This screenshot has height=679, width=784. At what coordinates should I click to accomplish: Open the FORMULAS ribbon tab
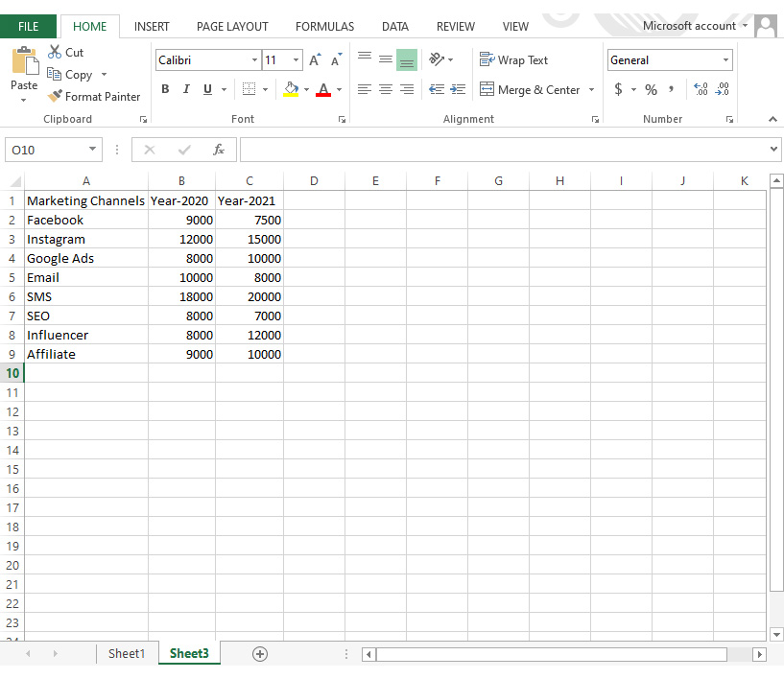pyautogui.click(x=324, y=26)
